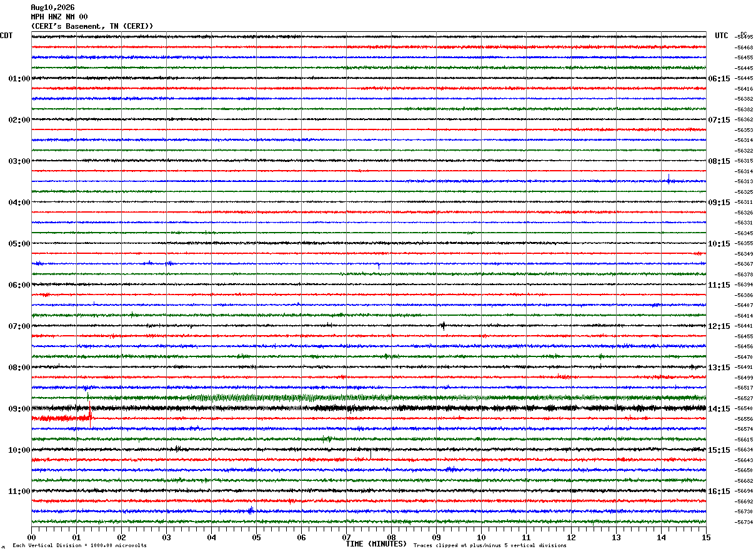Select the CDT timezone label
This screenshot has height=554, width=756.
point(6,36)
